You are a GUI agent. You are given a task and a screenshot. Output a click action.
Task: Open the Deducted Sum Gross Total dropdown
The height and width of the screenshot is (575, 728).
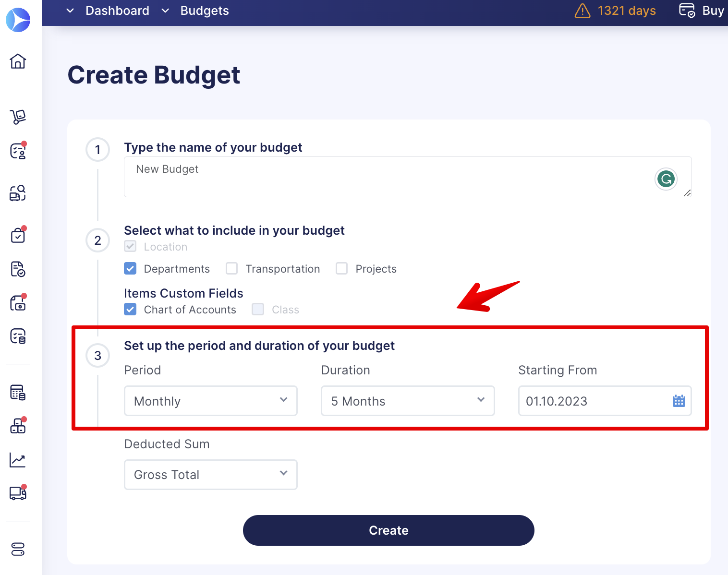211,475
